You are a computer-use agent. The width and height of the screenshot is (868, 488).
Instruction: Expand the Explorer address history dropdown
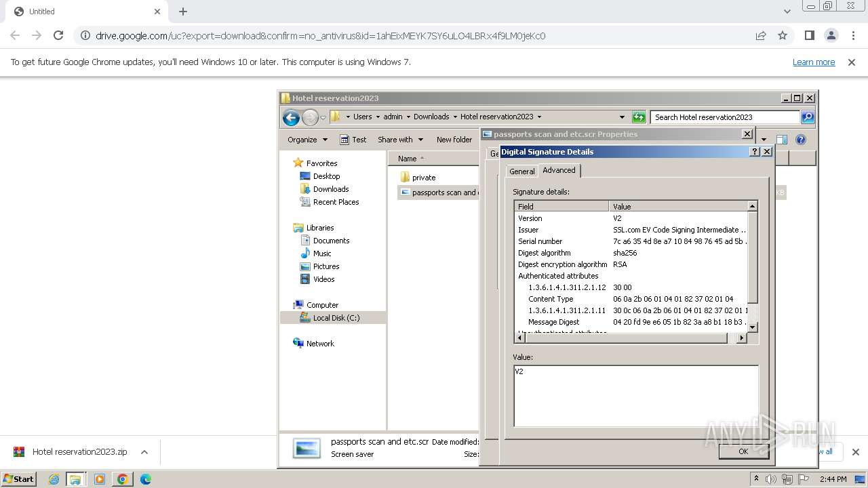(622, 117)
